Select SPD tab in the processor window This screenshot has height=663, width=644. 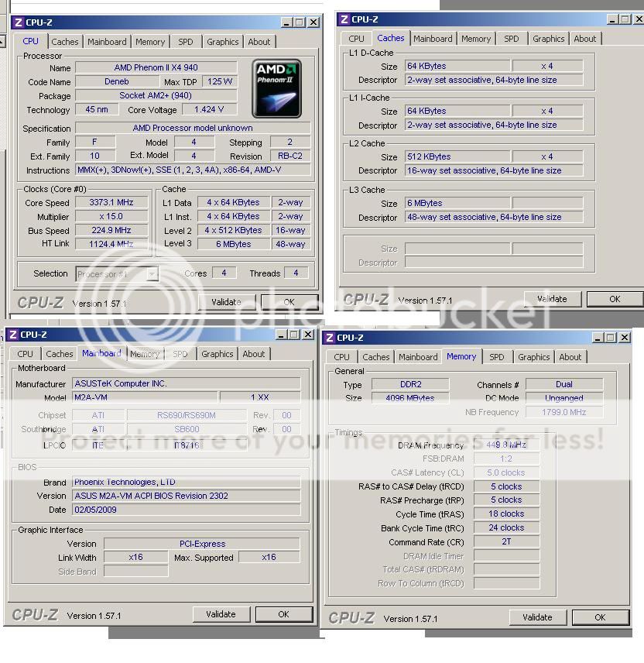point(186,42)
